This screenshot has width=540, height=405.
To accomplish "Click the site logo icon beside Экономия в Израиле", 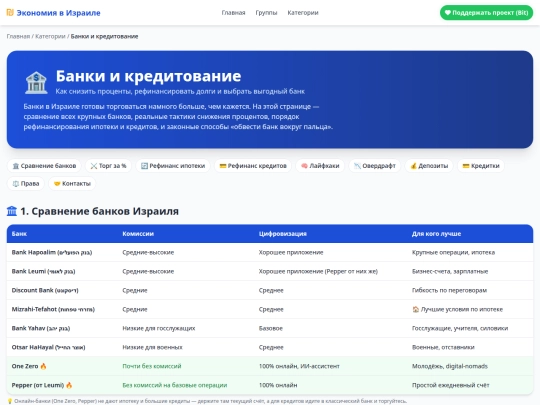I will coord(10,13).
